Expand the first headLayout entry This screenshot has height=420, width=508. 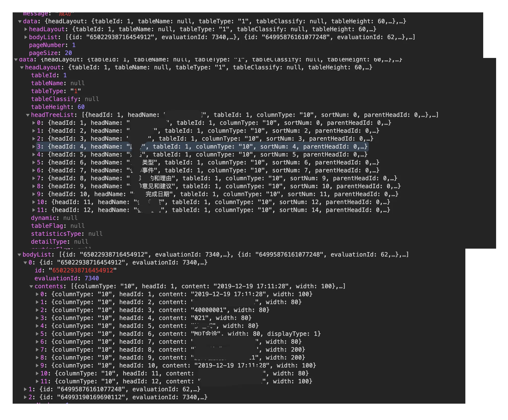(26, 29)
